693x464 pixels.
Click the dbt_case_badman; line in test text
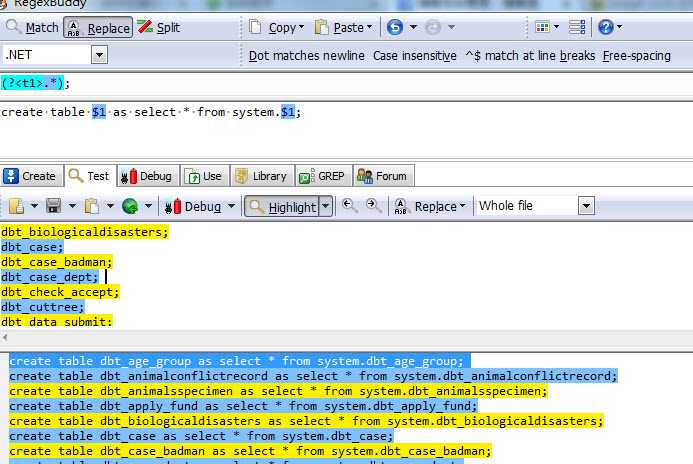(x=57, y=262)
